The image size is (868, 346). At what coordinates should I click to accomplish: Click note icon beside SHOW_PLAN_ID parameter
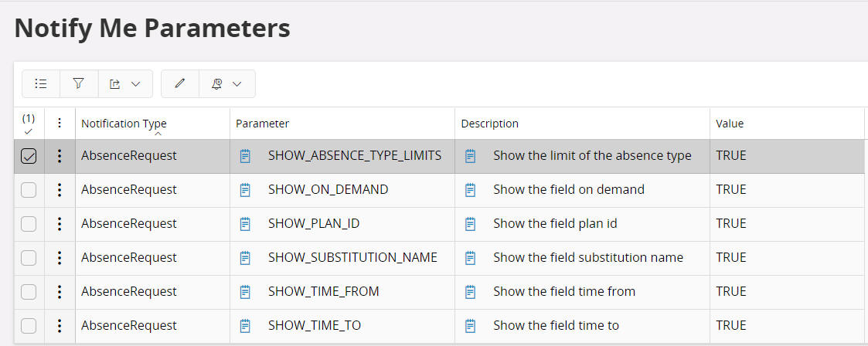tap(246, 223)
